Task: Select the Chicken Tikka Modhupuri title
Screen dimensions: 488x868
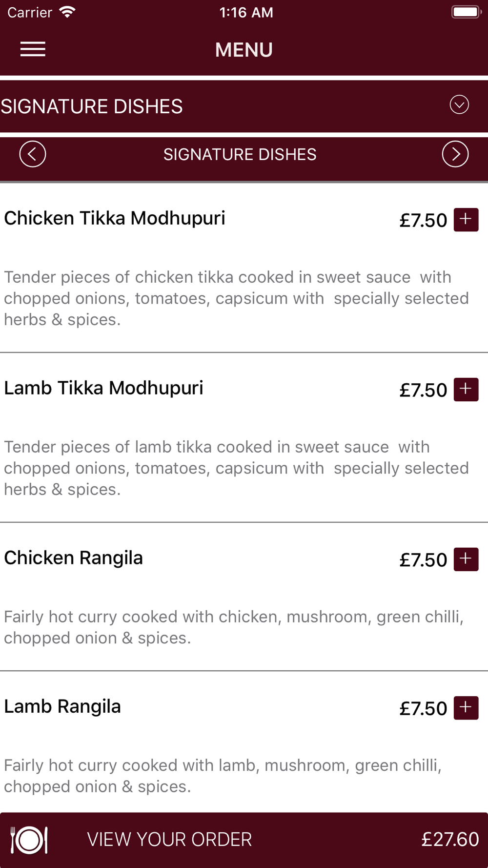Action: [115, 218]
